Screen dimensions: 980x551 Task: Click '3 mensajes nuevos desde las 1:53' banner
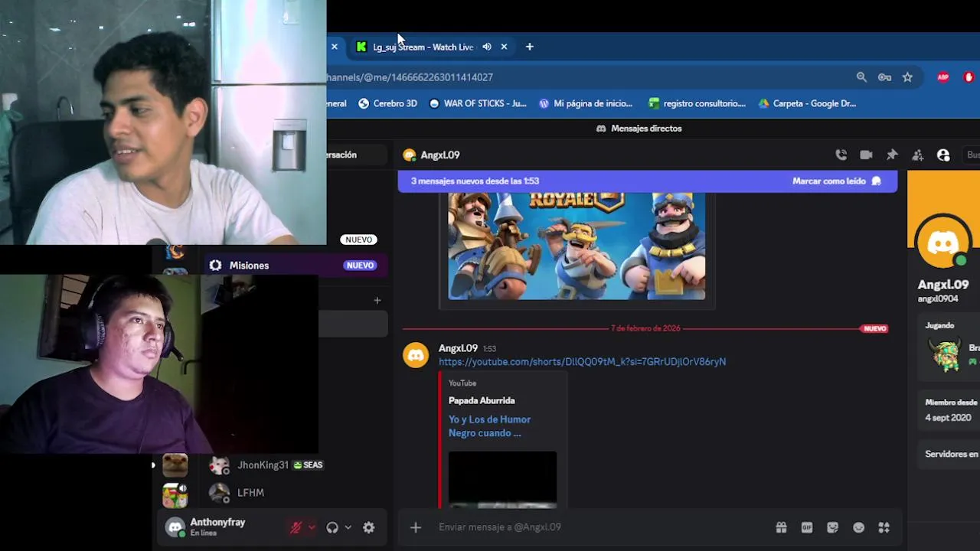pos(475,181)
